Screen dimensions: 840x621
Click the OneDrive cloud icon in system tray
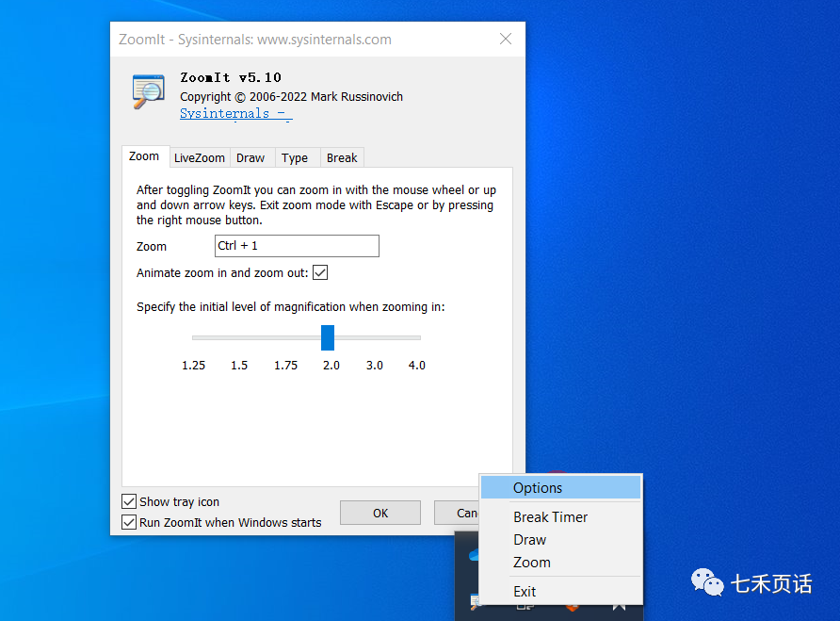tap(474, 554)
